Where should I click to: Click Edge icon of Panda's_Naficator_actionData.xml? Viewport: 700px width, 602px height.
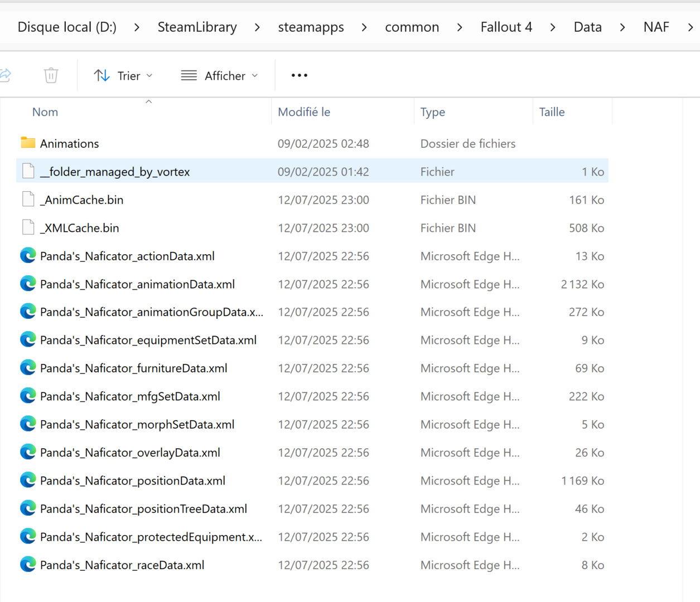[28, 255]
